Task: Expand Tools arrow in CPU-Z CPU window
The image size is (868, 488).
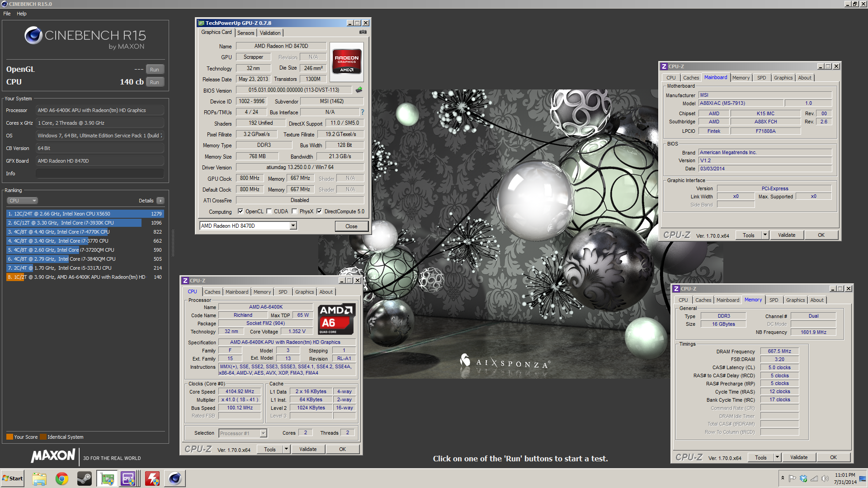Action: pos(286,449)
